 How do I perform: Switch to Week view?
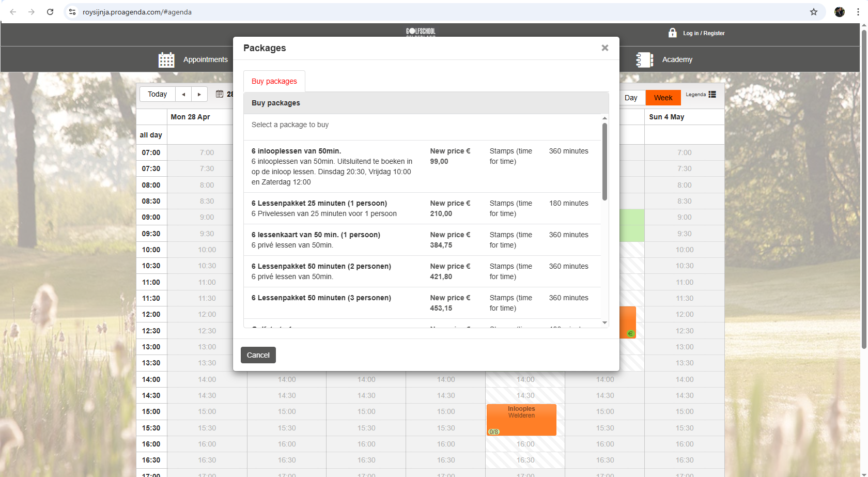click(x=663, y=98)
